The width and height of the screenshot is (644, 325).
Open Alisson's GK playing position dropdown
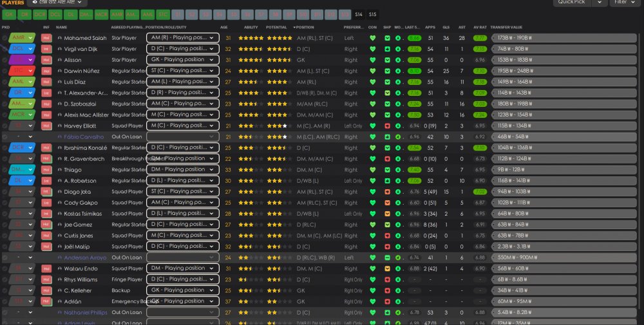coord(182,59)
